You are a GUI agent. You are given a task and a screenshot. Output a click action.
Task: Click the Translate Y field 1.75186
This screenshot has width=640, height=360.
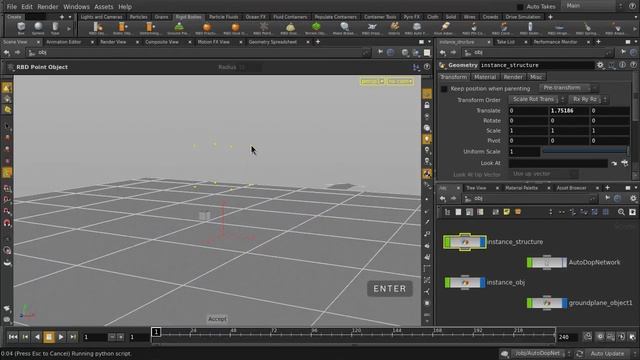[x=569, y=111]
